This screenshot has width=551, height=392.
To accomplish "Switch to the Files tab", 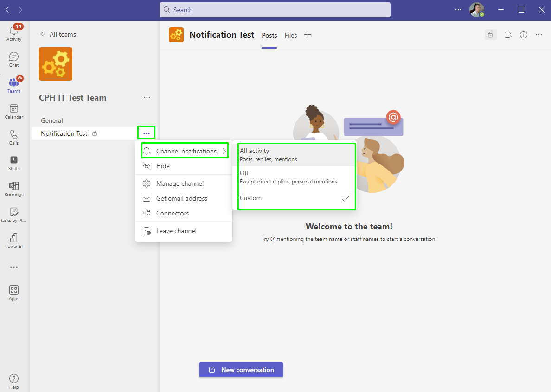I will [291, 35].
